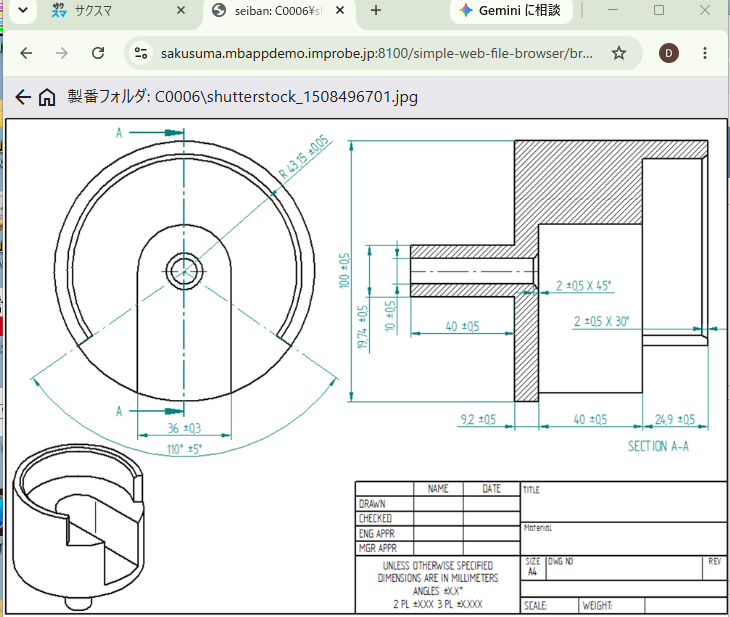Click the SECTION A-A label in drawing

click(658, 446)
